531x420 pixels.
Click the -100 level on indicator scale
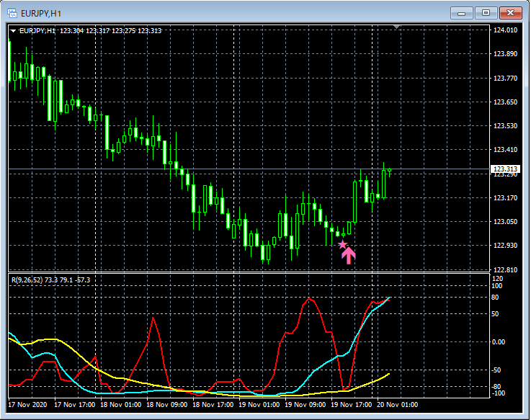(499, 393)
